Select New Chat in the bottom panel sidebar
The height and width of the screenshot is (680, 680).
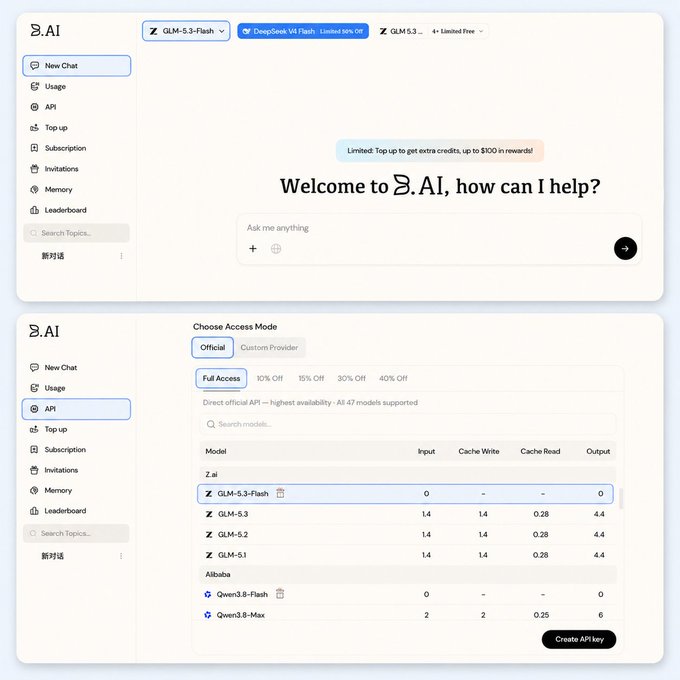76,367
